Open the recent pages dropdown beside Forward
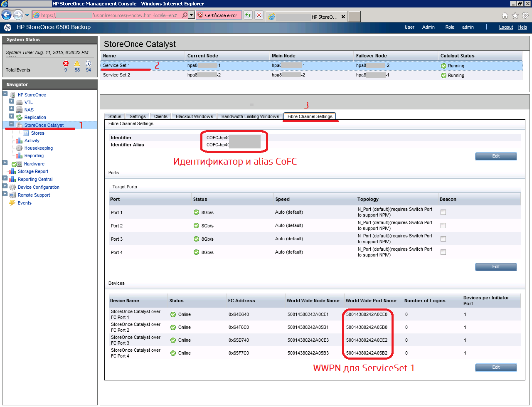Viewport: 532px width, 407px height. (27, 15)
